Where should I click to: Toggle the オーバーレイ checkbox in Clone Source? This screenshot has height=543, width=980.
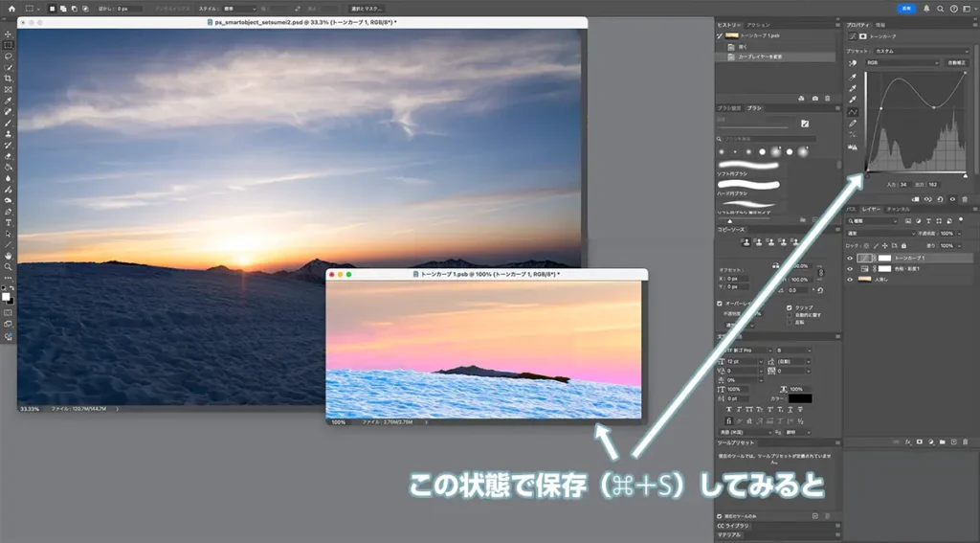click(720, 304)
